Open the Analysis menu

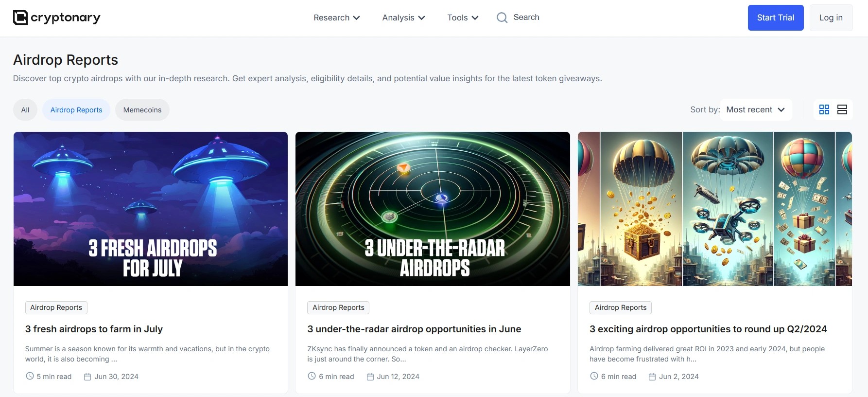pyautogui.click(x=403, y=18)
